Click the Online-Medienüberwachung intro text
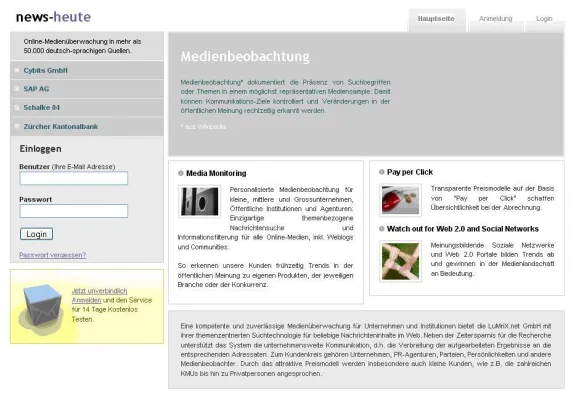 tap(82, 46)
